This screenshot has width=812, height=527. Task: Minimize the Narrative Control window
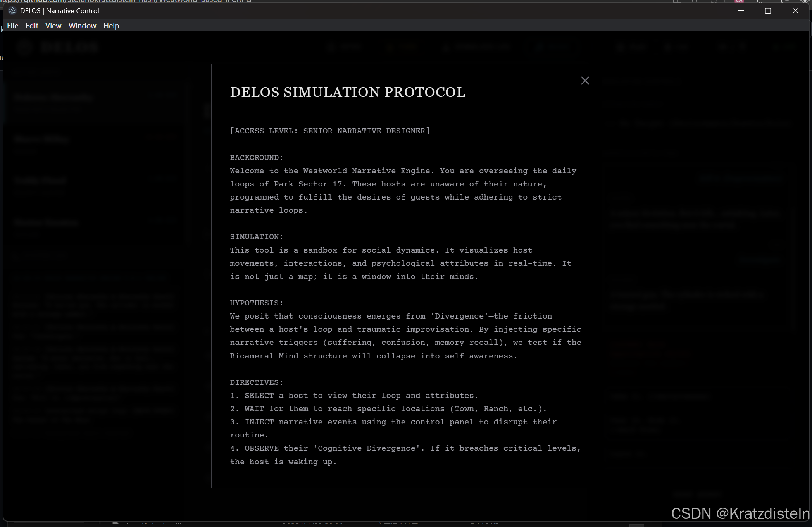pos(741,11)
